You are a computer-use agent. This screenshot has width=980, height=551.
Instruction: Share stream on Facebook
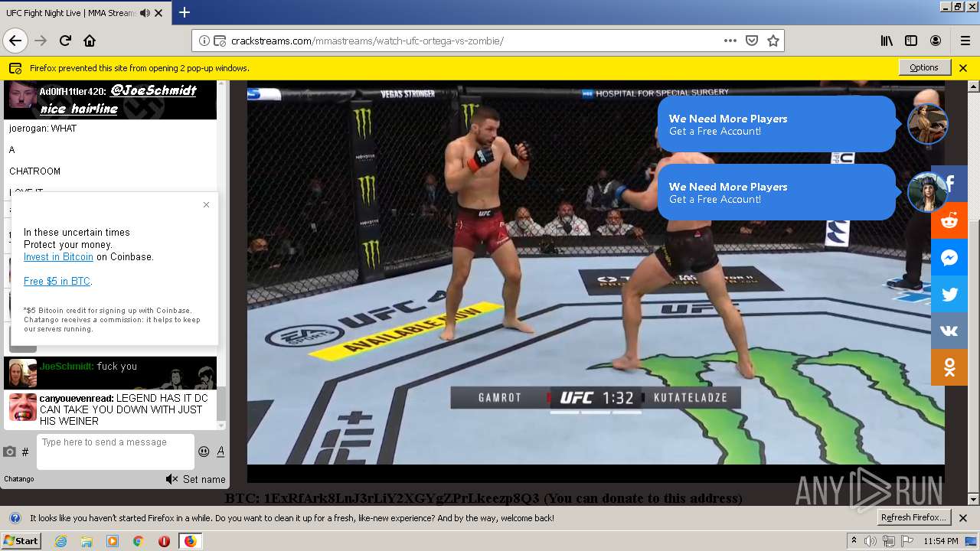[x=949, y=184]
